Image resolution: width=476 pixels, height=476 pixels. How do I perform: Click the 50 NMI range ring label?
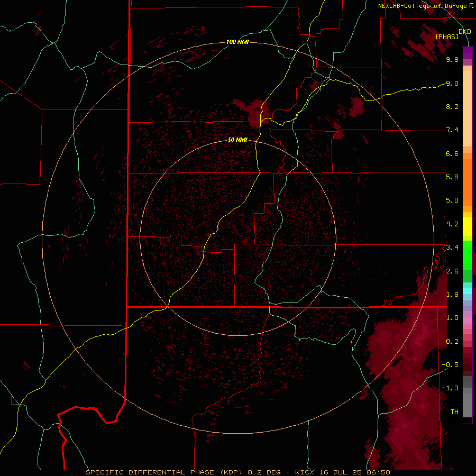(x=237, y=140)
